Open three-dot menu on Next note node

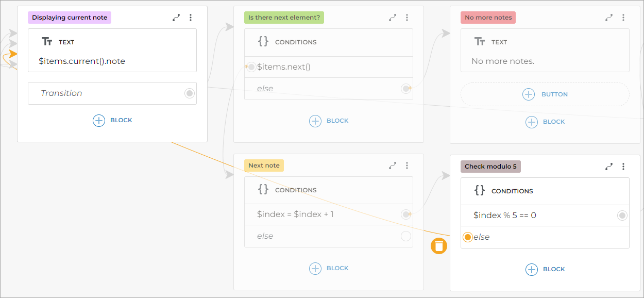[x=407, y=165]
